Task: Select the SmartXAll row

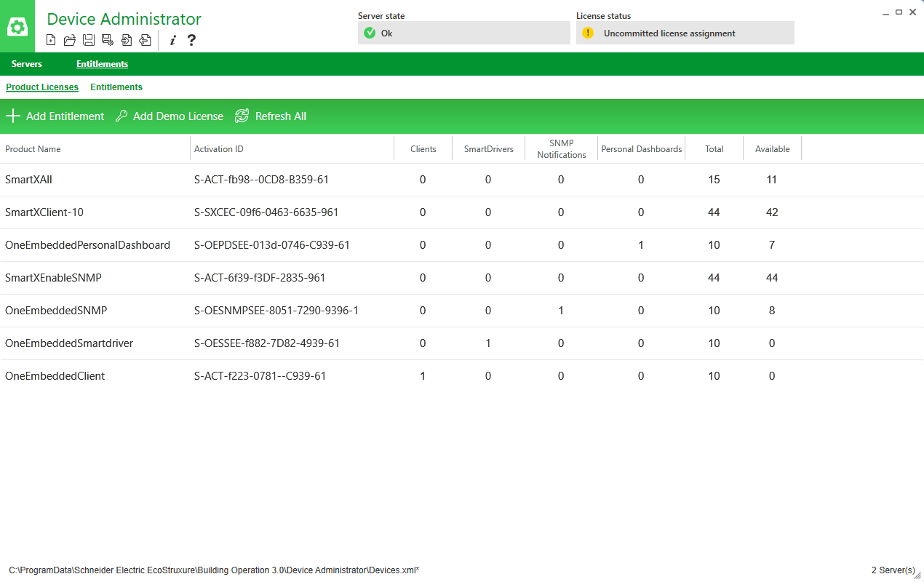Action: tap(462, 180)
